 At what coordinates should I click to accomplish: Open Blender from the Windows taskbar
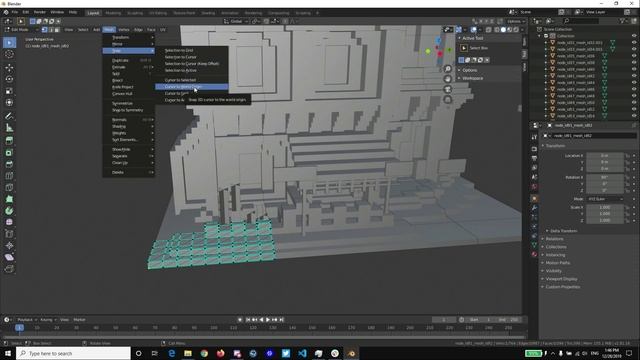coord(351,353)
